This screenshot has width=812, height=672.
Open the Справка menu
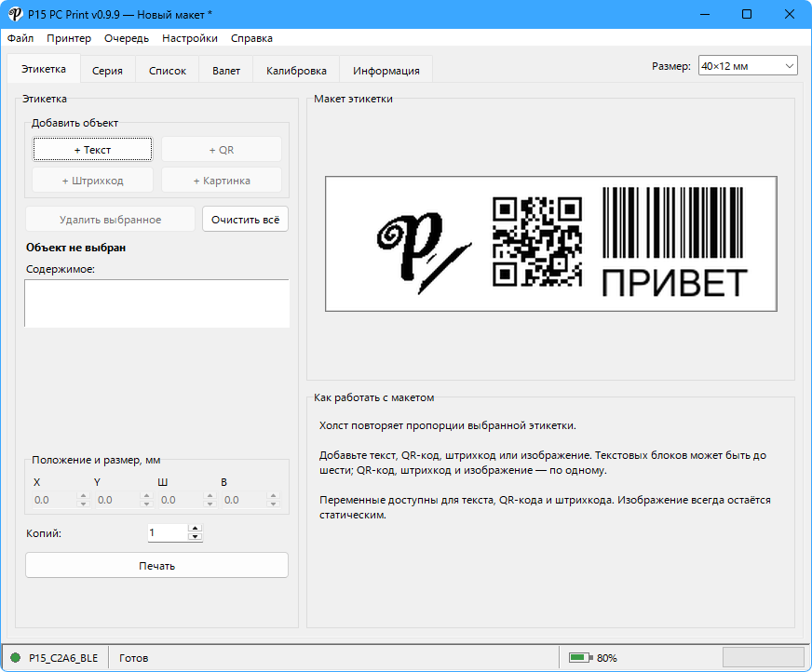(251, 38)
